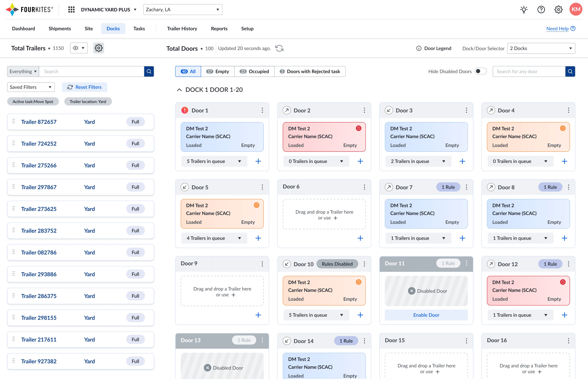Click the Trailer location: Yard filter chip
588x380 pixels.
[x=88, y=101]
